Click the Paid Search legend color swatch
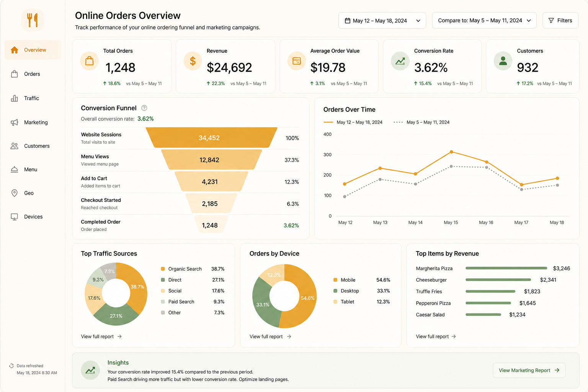 pos(163,302)
